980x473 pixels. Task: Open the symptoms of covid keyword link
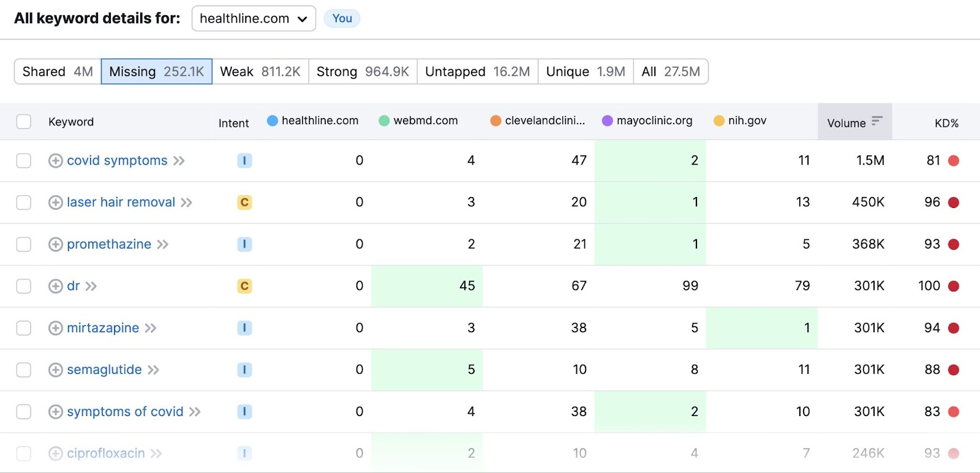pyautogui.click(x=125, y=412)
